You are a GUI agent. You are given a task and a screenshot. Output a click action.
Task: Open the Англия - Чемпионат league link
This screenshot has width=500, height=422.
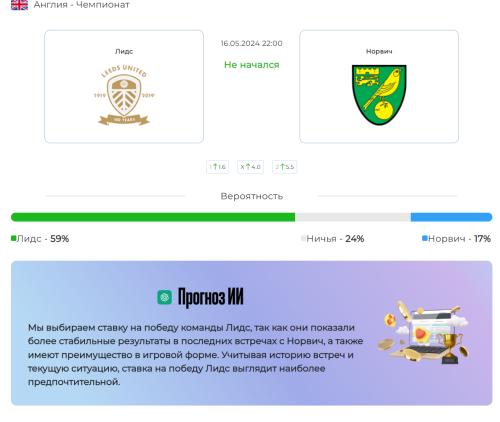82,5
